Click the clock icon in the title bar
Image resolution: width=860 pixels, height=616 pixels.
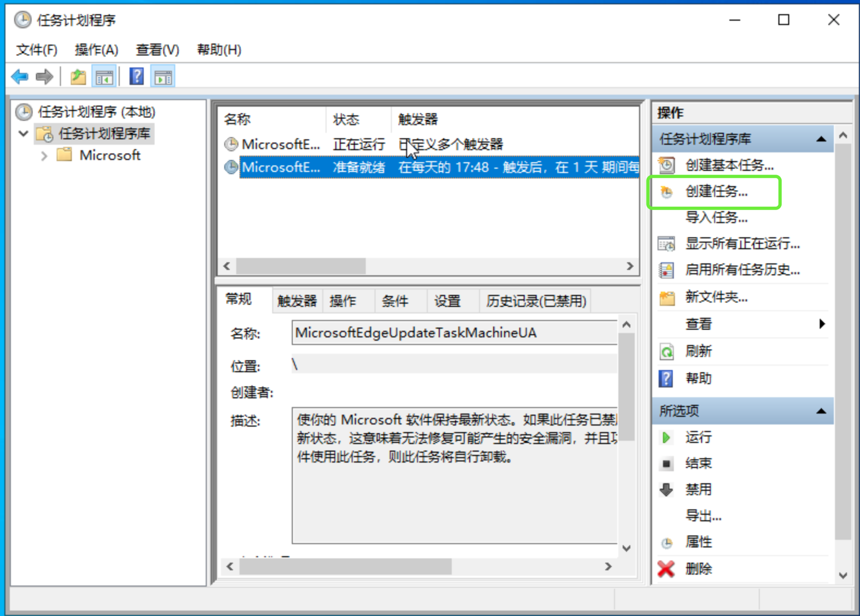(22, 20)
